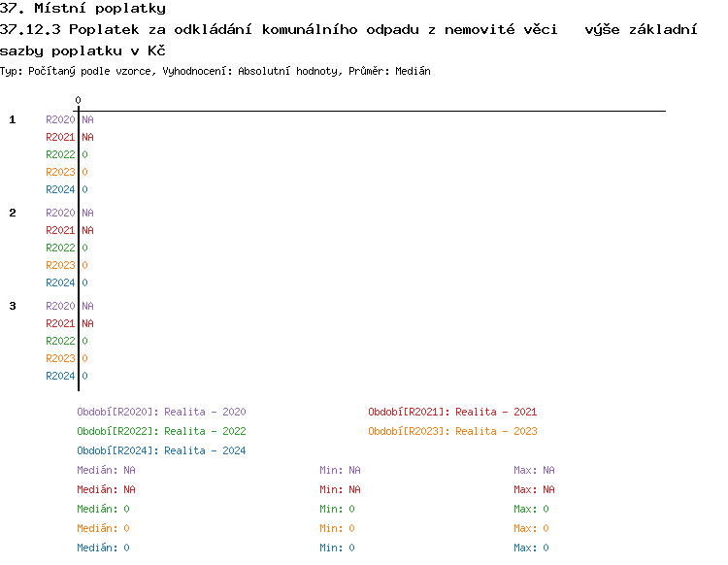Select legend entry "Období[R2021]: Realita – 2021"
The image size is (728, 565).
click(x=452, y=412)
